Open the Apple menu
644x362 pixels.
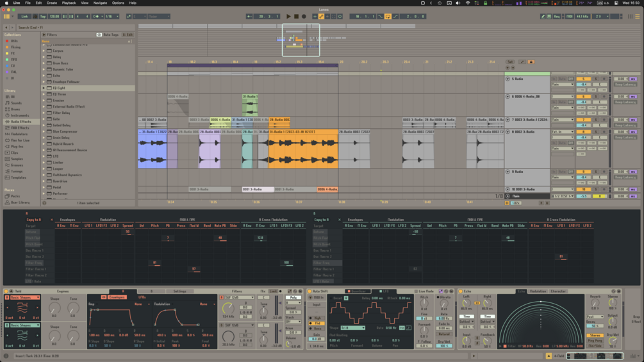6,3
